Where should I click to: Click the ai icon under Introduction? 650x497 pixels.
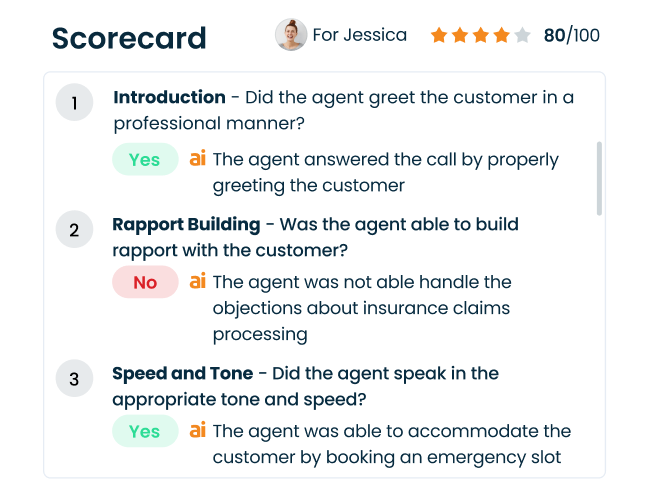(x=198, y=159)
